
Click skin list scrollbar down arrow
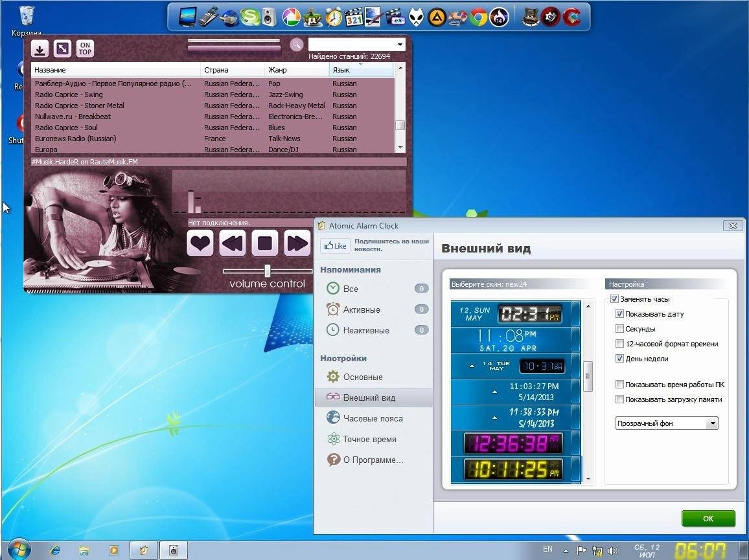tap(588, 479)
